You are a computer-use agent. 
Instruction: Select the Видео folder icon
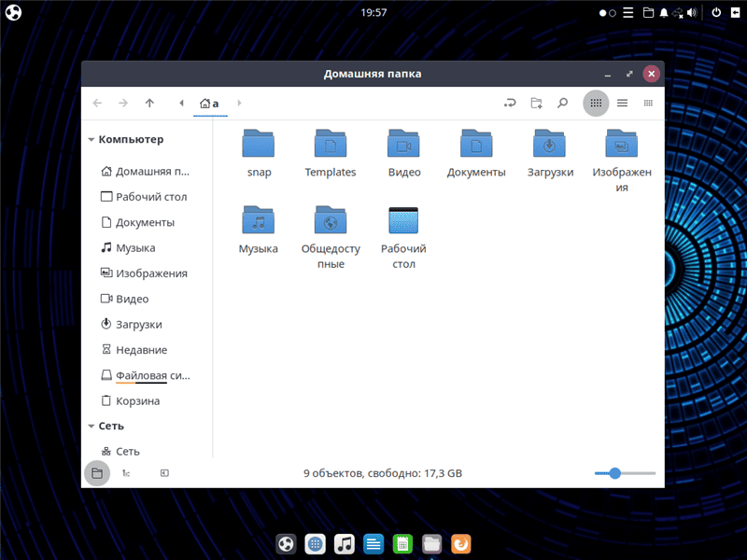coord(403,144)
